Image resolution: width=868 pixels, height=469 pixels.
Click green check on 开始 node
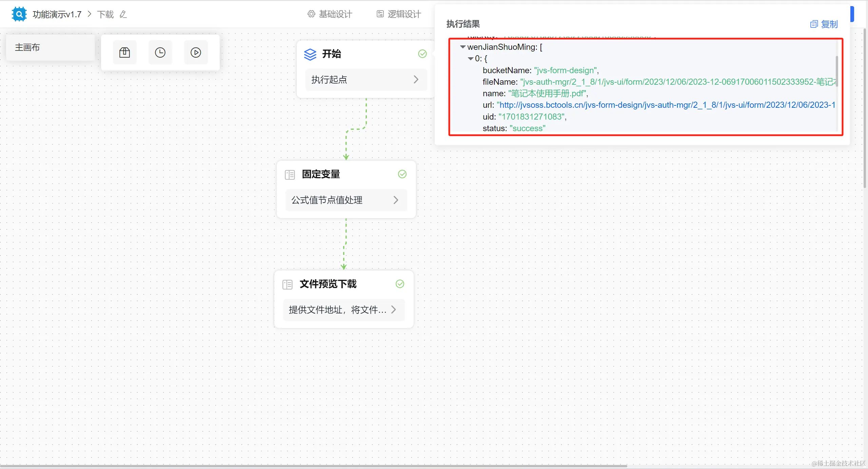422,54
